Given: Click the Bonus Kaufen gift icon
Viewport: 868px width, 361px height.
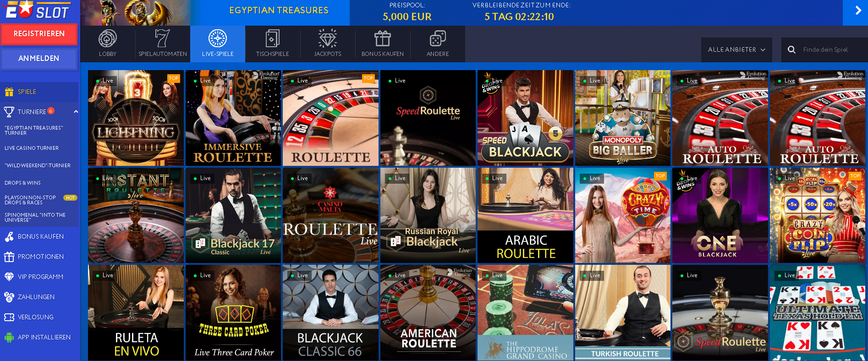Looking at the screenshot, I should pos(382,38).
